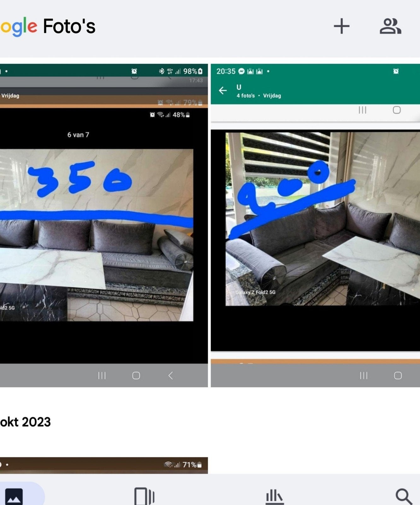
Task: Click the Google Foto's logo title
Action: tap(48, 26)
